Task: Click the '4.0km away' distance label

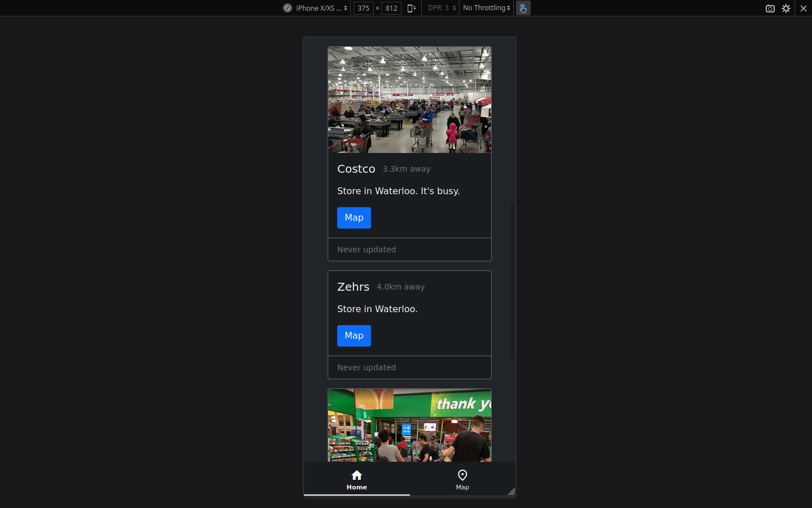Action: pos(401,287)
